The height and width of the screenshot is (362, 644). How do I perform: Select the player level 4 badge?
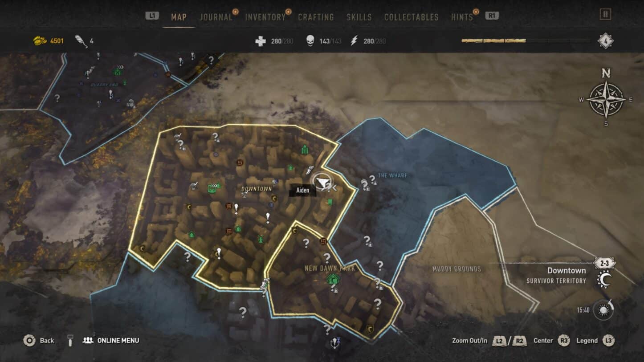(605, 41)
